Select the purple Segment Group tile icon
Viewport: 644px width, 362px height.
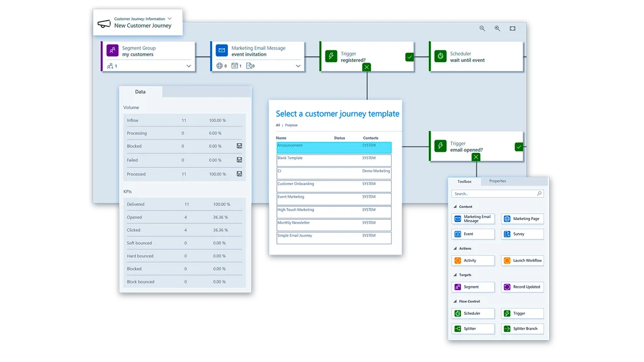(x=113, y=50)
